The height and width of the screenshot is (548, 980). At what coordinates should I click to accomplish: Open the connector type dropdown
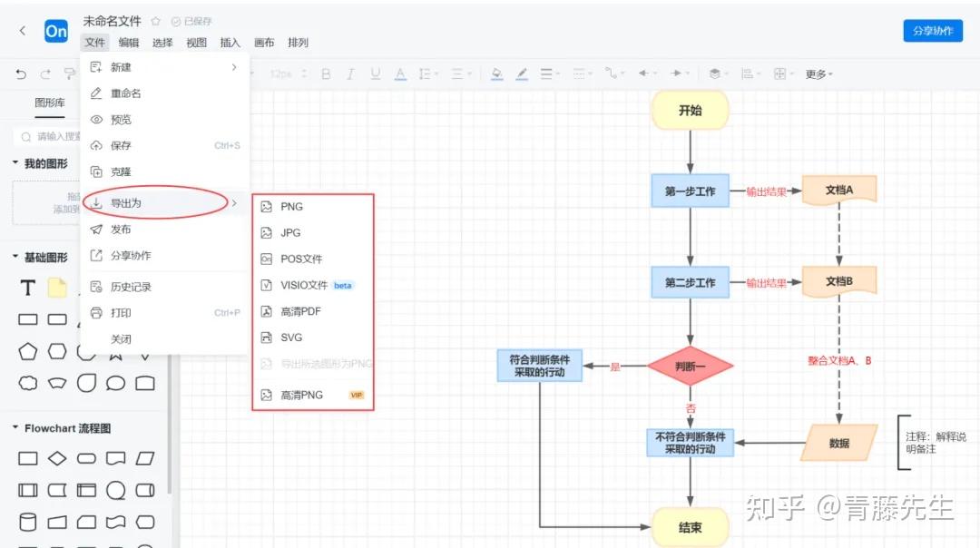(x=614, y=73)
